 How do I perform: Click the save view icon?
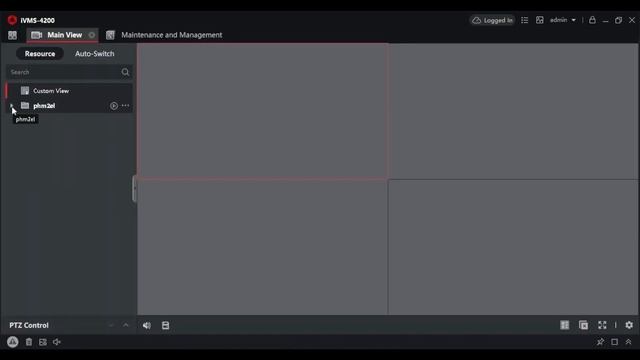[x=165, y=325]
